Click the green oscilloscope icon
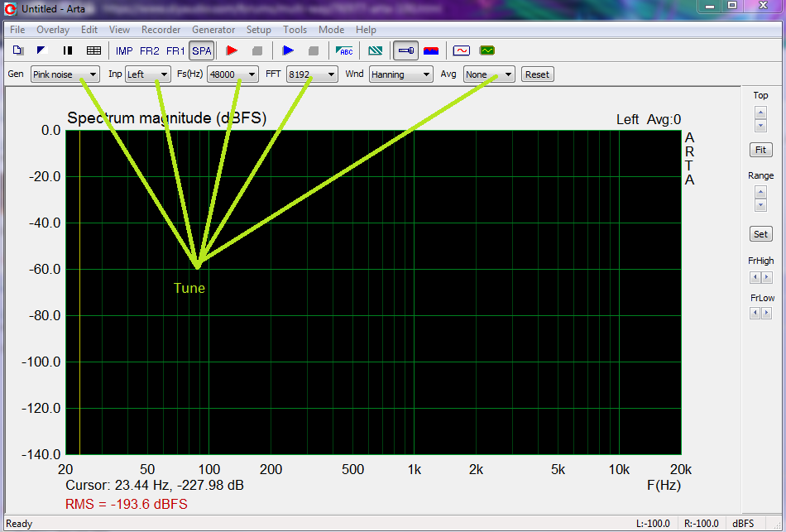The image size is (786, 532). coord(486,50)
